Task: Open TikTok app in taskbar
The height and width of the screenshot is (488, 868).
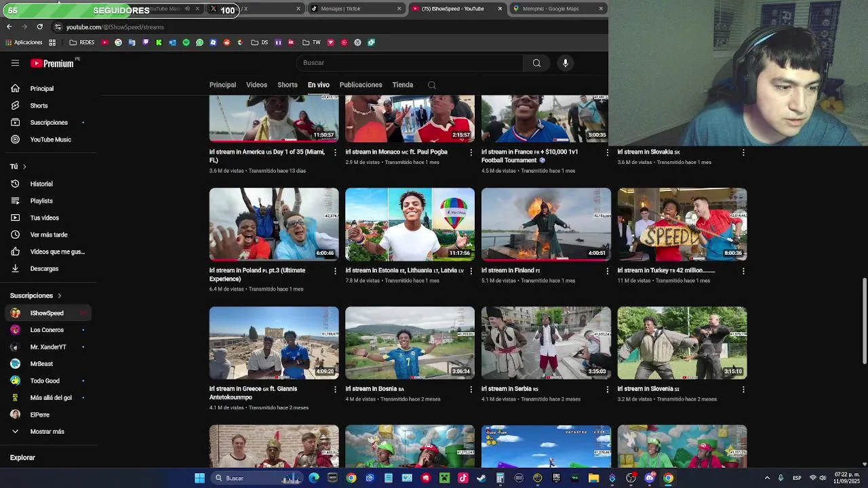Action: click(x=463, y=478)
